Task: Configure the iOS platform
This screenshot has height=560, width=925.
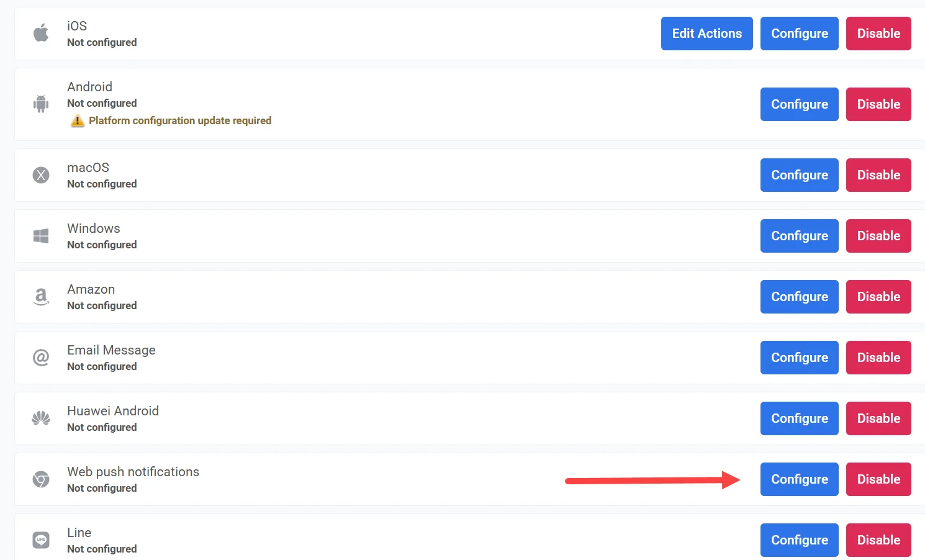Action: click(799, 34)
